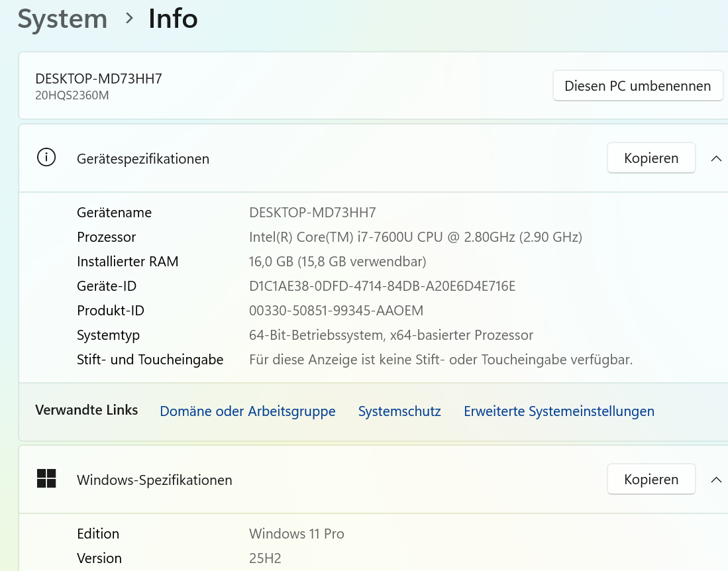Image resolution: width=728 pixels, height=571 pixels.
Task: Click the Diesen PC umbenennen button
Action: [x=637, y=86]
